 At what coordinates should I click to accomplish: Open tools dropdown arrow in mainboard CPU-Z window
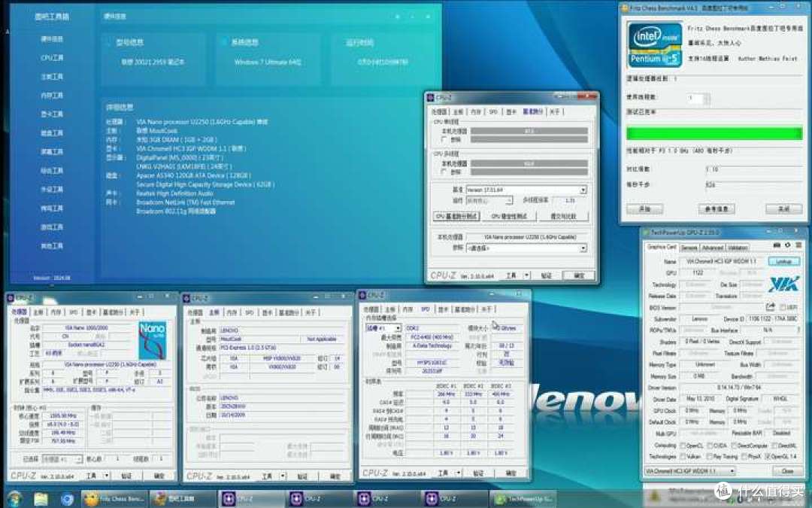tap(283, 476)
